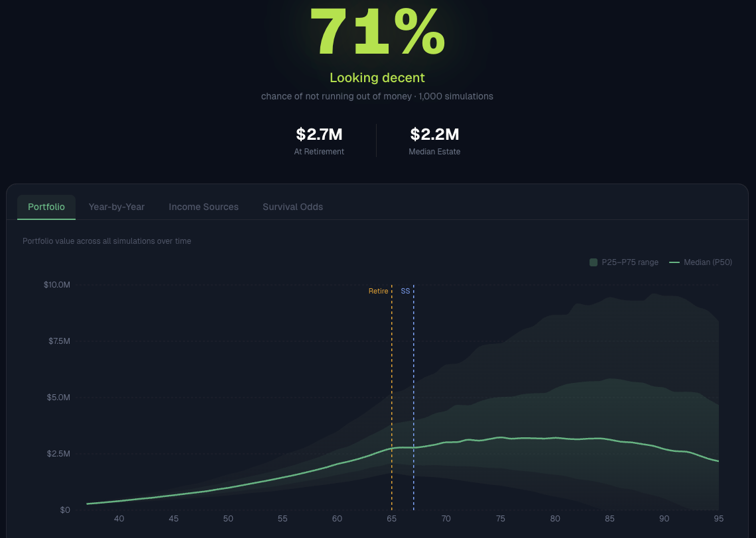
Task: Click the portfolio value chart subtitle
Action: point(107,241)
